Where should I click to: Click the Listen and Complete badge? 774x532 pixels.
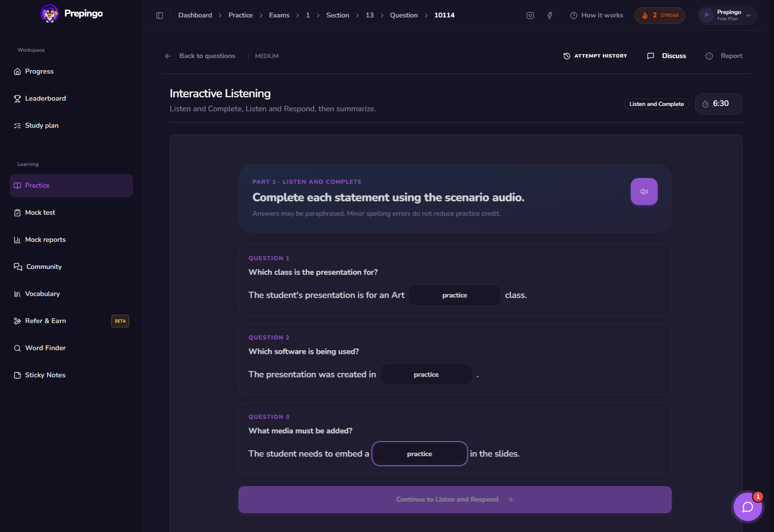656,104
